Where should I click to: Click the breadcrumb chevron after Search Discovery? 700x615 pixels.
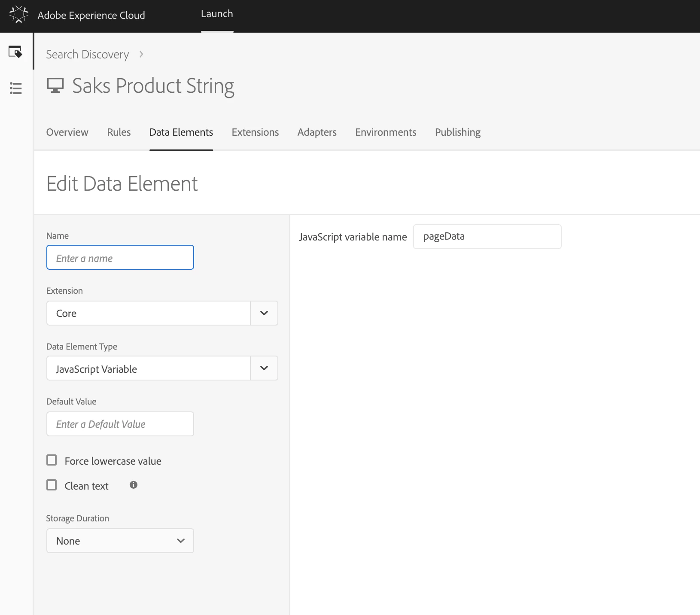click(x=141, y=55)
